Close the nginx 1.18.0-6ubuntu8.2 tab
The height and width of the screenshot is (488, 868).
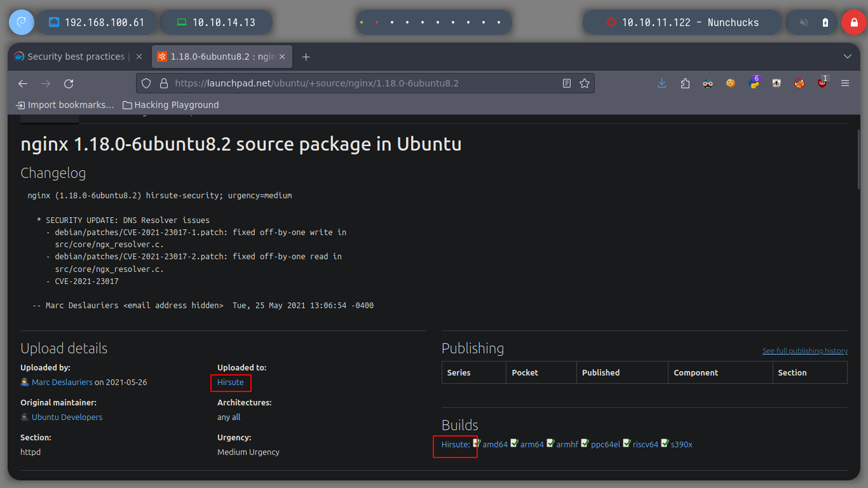click(282, 57)
